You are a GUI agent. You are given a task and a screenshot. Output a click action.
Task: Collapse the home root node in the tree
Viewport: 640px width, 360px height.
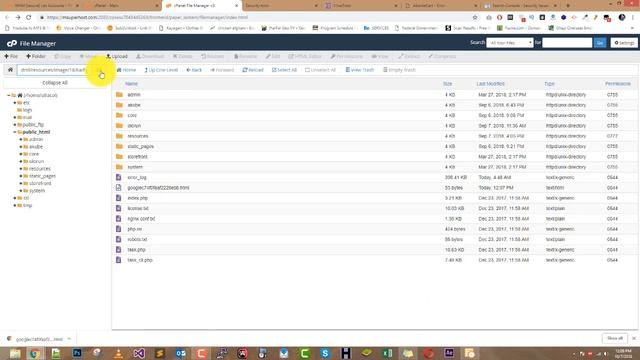[x=9, y=96]
